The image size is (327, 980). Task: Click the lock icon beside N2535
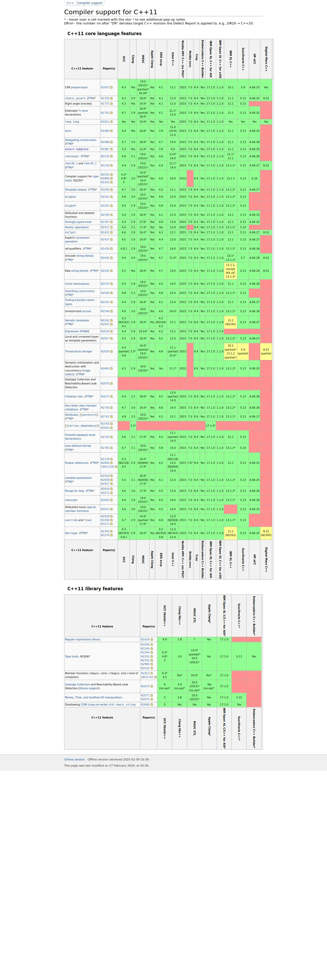(112, 284)
